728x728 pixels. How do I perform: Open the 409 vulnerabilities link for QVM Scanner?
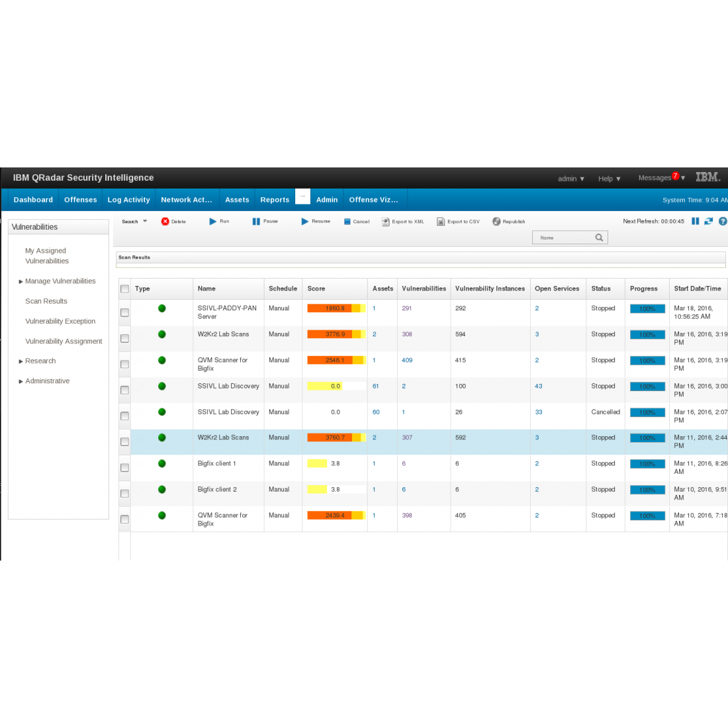pyautogui.click(x=406, y=360)
